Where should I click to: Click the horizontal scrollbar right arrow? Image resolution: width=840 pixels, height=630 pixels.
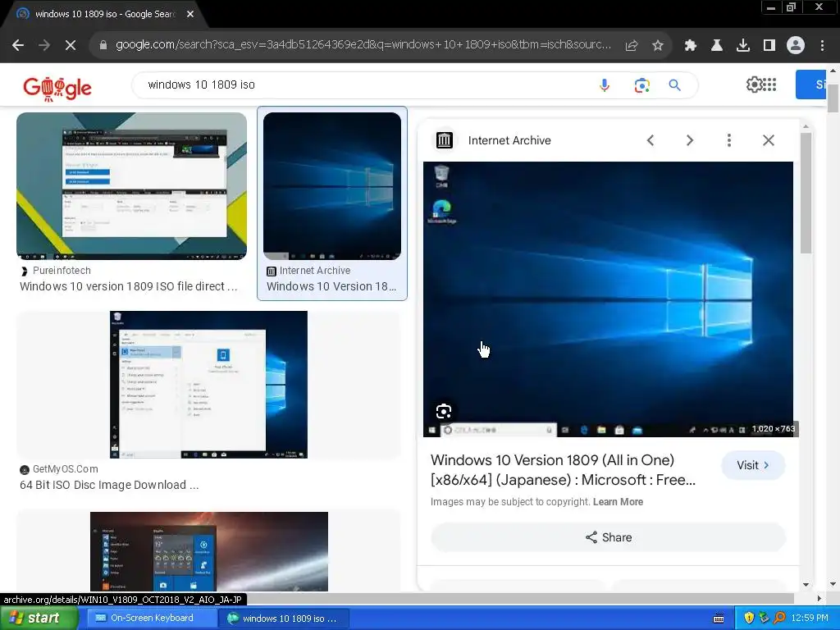point(819,598)
